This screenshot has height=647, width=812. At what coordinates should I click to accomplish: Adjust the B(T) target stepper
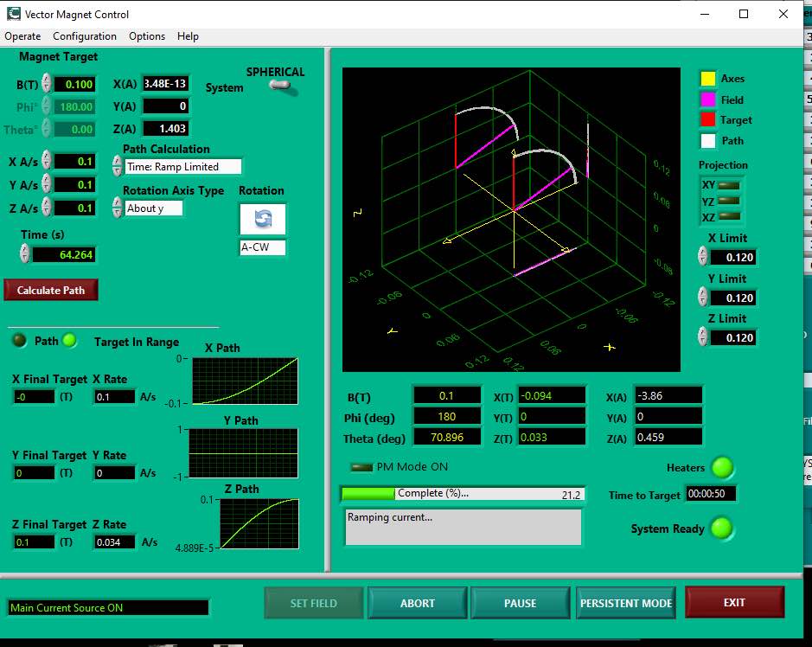(x=47, y=83)
